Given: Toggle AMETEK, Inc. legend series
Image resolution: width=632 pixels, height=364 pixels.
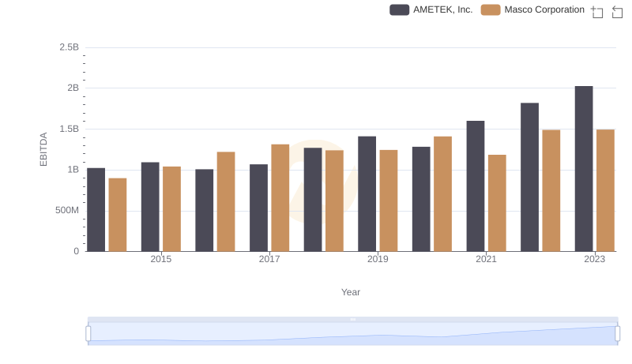Looking at the screenshot, I should point(431,9).
